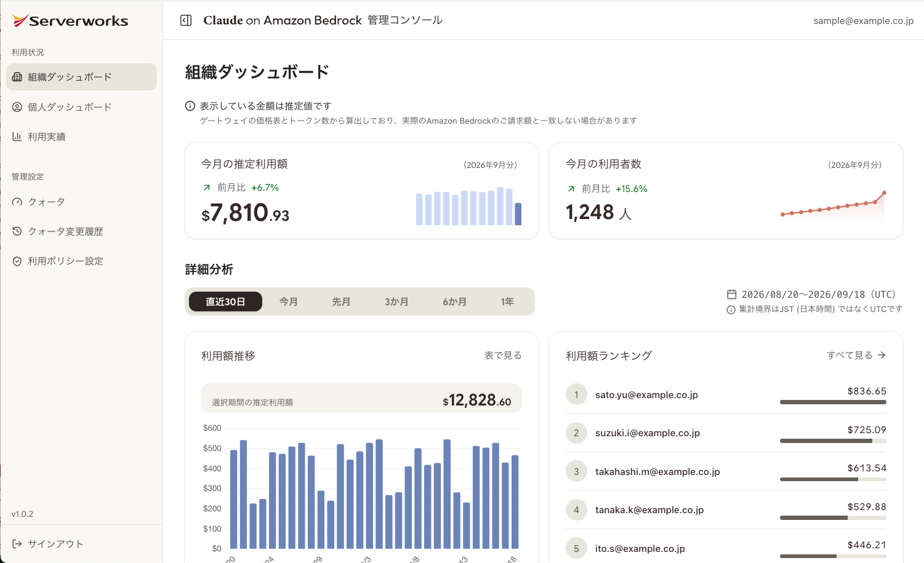Click the サインアウト exit arrow icon

(17, 544)
